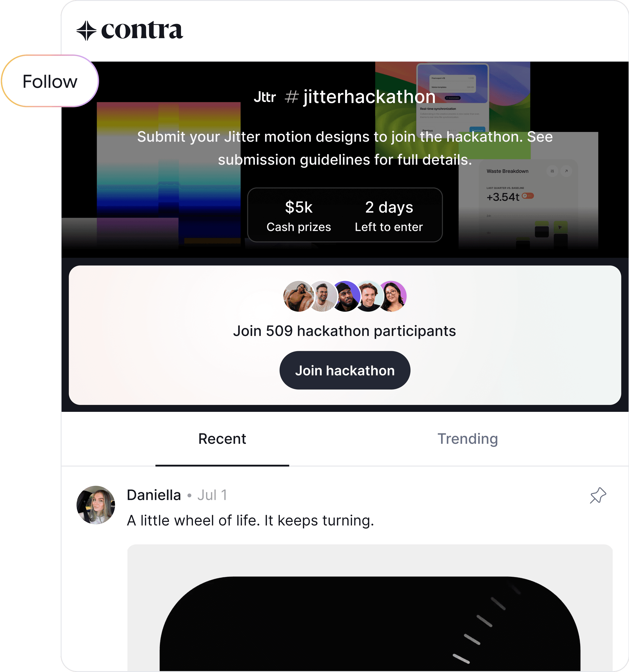Click the participant avatar with purple background
629x672 pixels.
click(345, 296)
